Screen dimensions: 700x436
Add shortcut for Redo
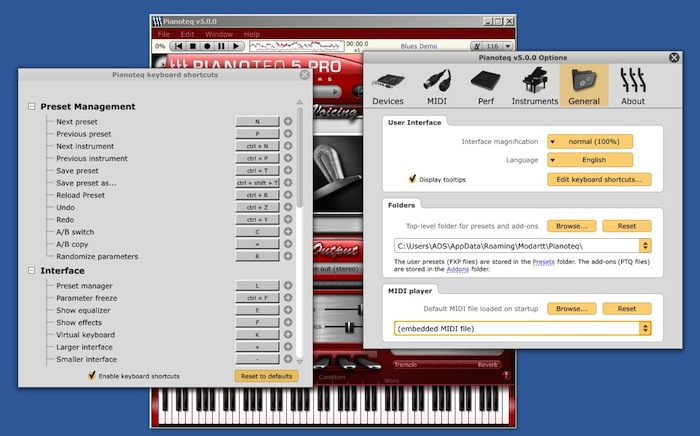[288, 219]
